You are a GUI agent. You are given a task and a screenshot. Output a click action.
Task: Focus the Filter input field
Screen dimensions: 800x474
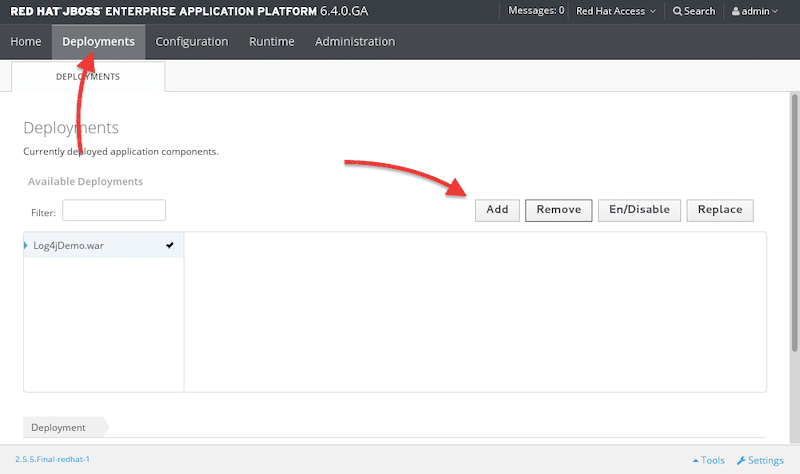click(114, 210)
